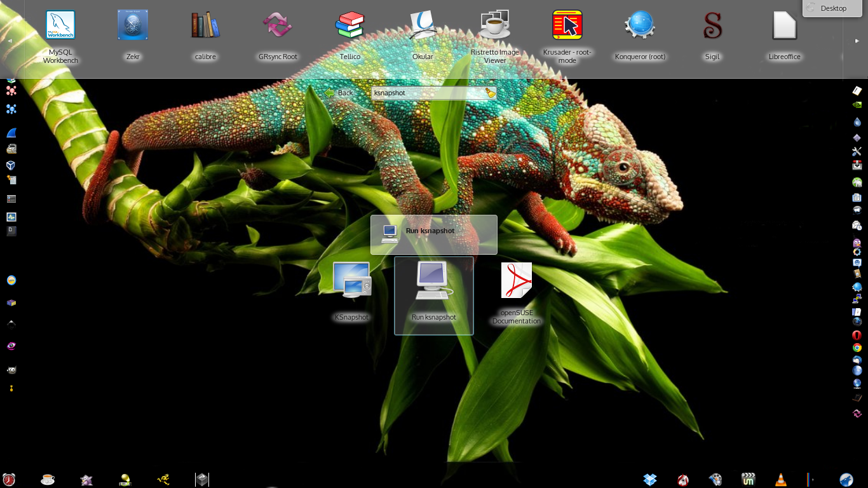The width and height of the screenshot is (868, 488).
Task: Click the Run ksnapshot tooltip banner
Action: tap(434, 234)
